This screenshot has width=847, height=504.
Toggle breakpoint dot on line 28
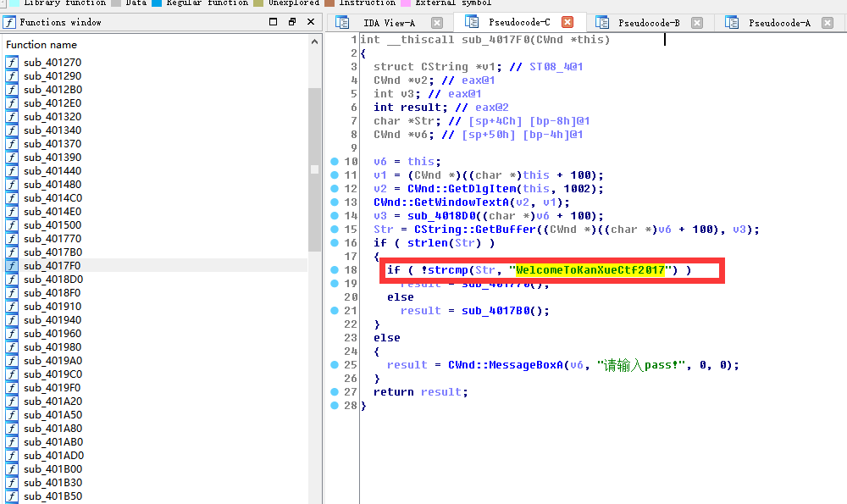335,405
